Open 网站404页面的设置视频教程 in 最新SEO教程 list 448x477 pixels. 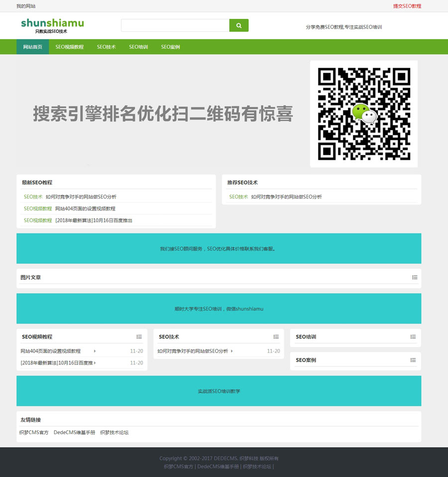tap(85, 209)
